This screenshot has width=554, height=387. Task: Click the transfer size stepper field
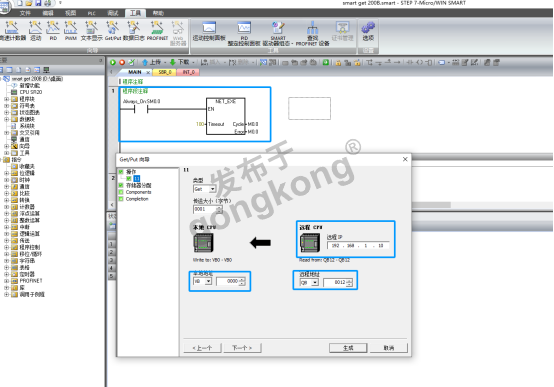click(208, 209)
